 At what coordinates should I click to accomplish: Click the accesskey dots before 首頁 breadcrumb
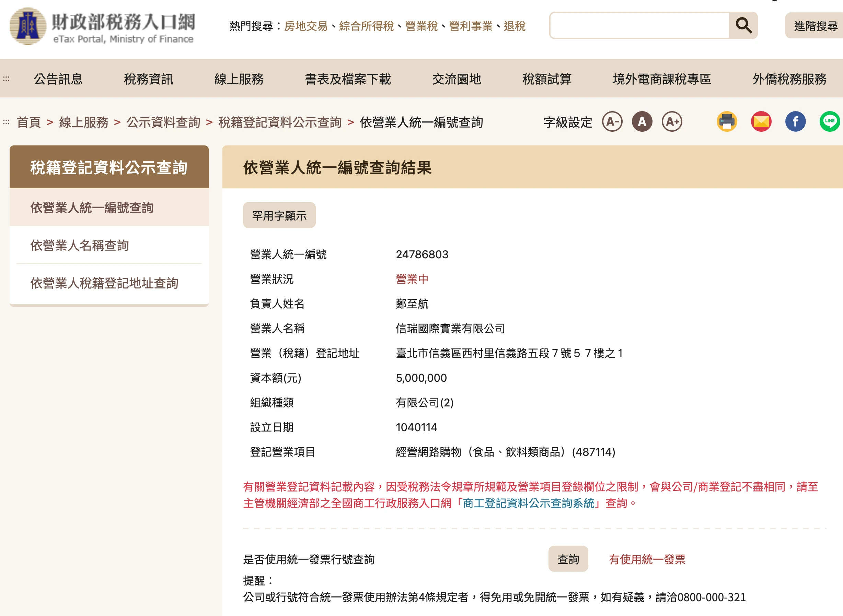tap(6, 122)
